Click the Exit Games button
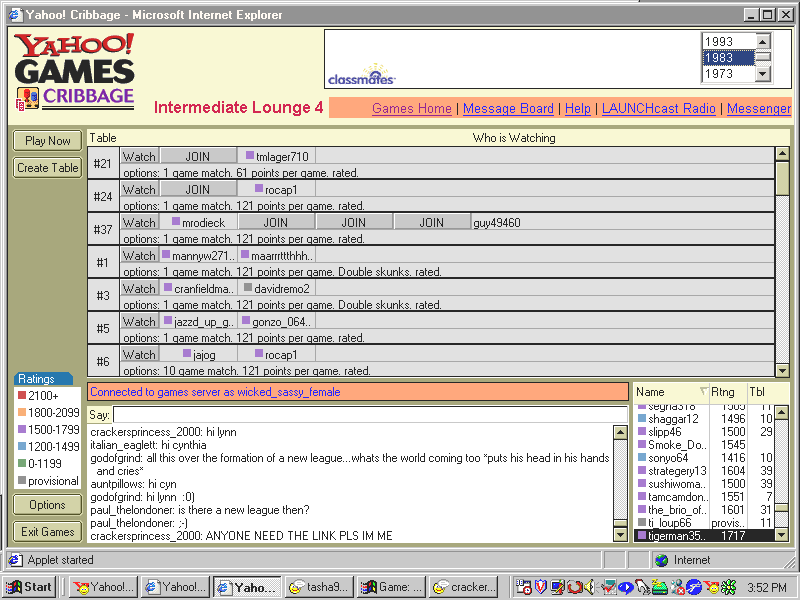Viewport: 800px width, 600px height. 47,532
